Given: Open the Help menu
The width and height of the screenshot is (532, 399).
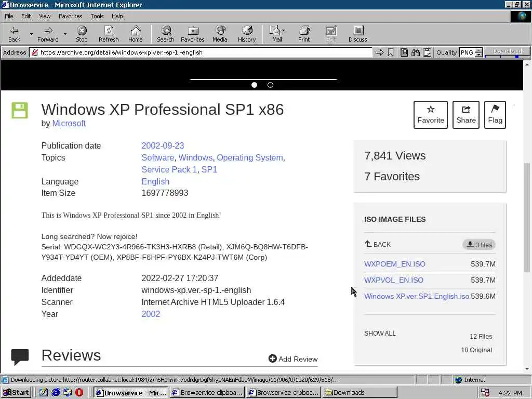Looking at the screenshot, I should pos(117,16).
